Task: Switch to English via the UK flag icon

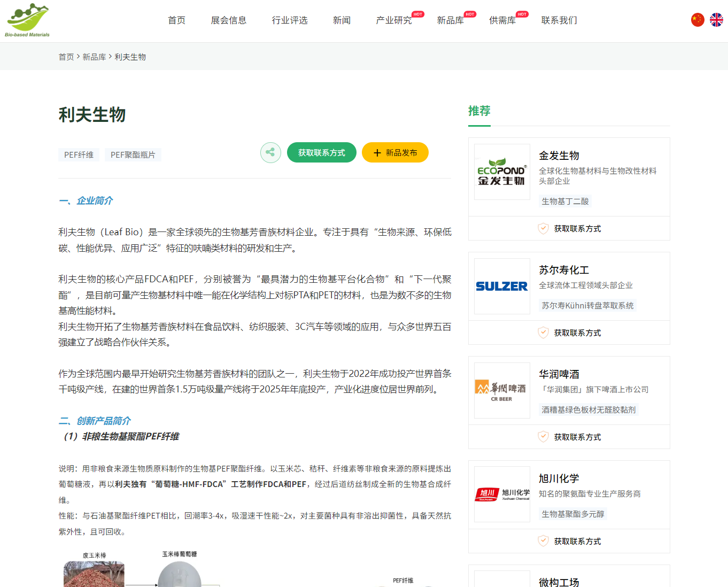Action: tap(716, 19)
